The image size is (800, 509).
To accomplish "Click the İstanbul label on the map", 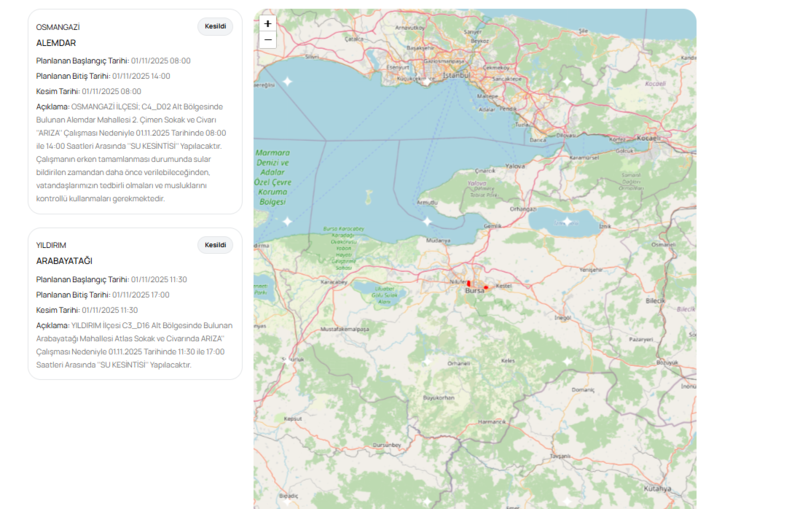I will pos(456,75).
